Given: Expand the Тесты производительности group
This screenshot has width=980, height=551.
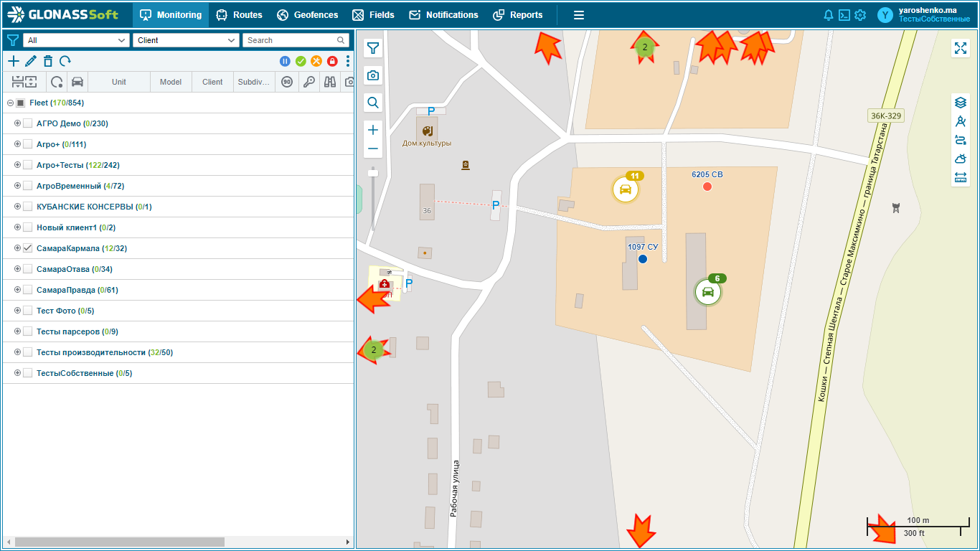Looking at the screenshot, I should 18,352.
